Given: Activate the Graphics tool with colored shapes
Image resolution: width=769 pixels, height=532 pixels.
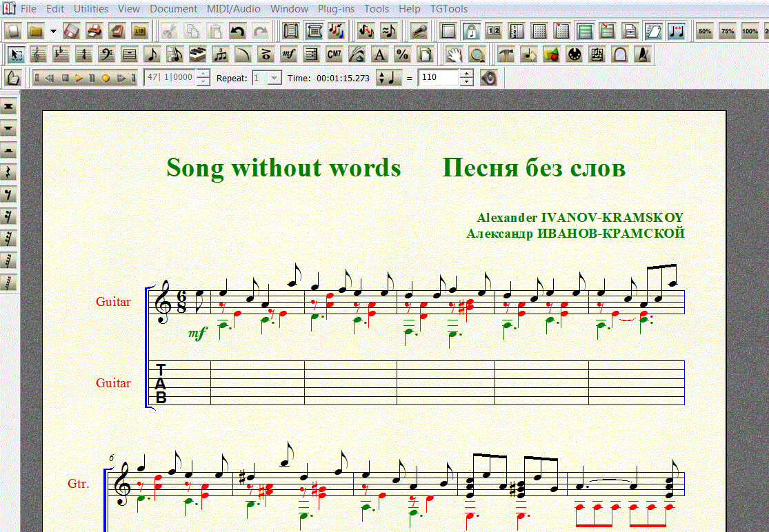Looking at the screenshot, I should (x=552, y=54).
